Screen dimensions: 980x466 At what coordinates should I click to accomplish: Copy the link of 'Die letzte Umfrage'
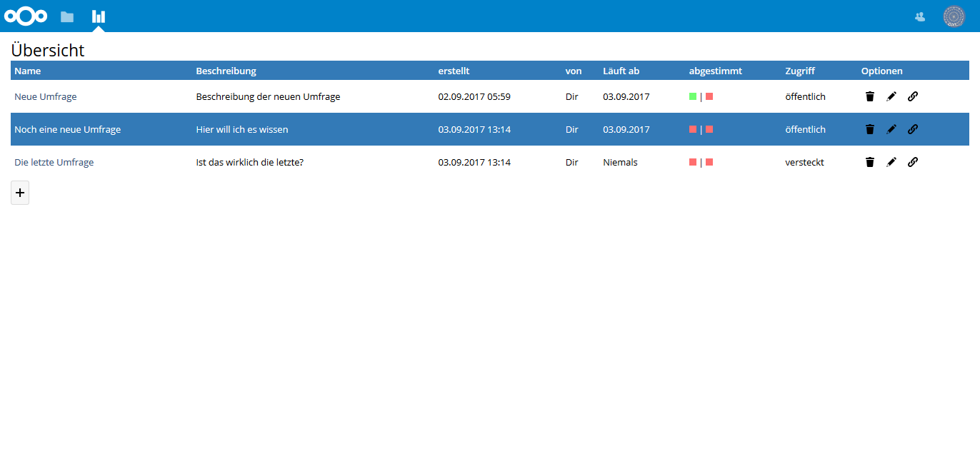912,162
